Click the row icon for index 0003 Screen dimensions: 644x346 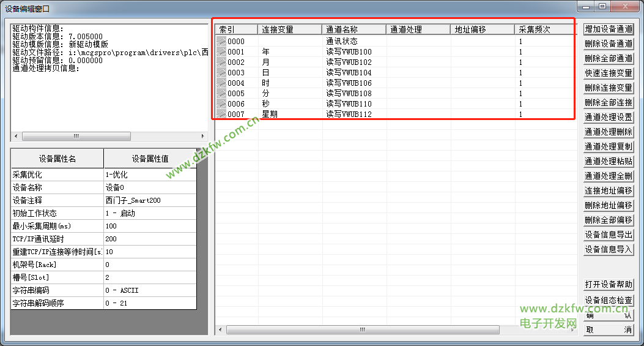click(221, 73)
